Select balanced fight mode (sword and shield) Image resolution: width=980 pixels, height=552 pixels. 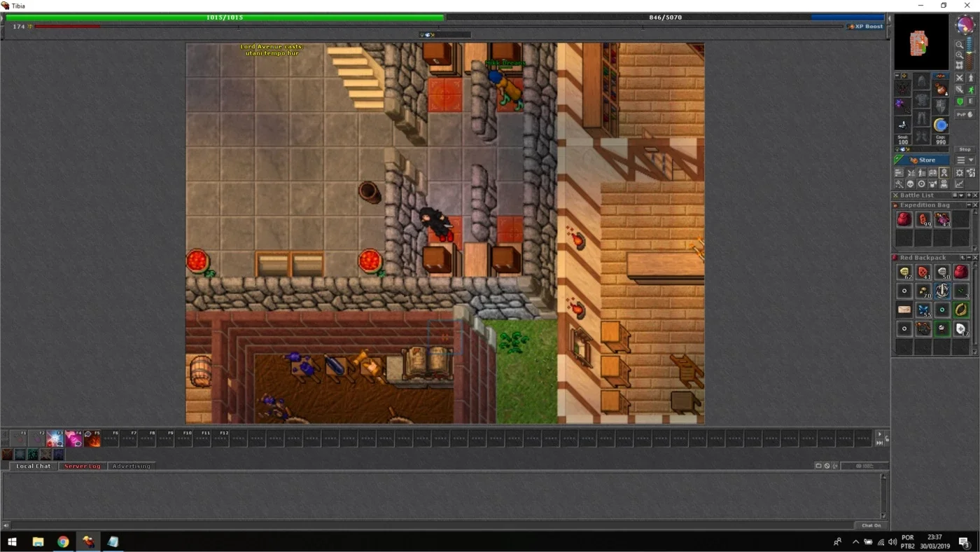960,90
